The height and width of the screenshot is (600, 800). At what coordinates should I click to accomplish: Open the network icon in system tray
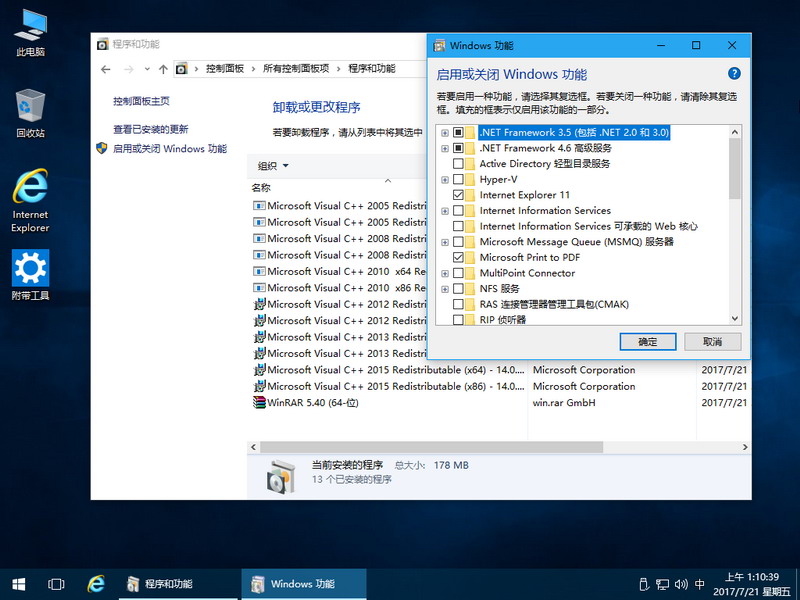[x=662, y=584]
